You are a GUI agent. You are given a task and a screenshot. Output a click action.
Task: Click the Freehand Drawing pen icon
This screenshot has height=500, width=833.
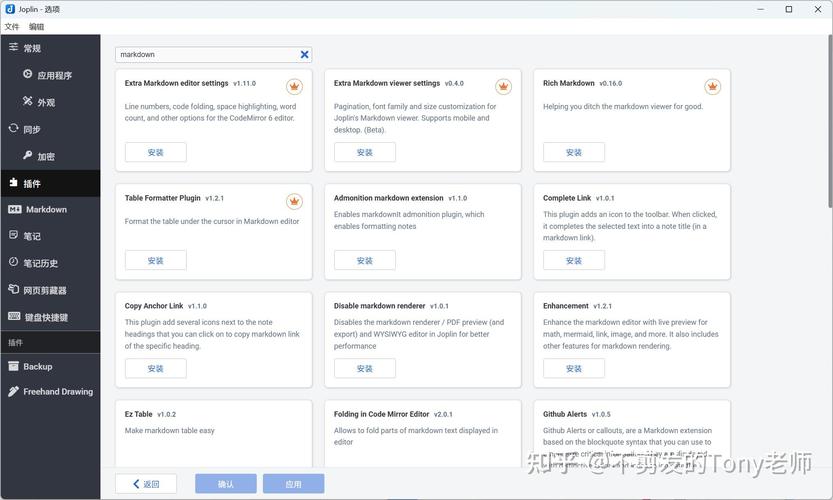13,392
